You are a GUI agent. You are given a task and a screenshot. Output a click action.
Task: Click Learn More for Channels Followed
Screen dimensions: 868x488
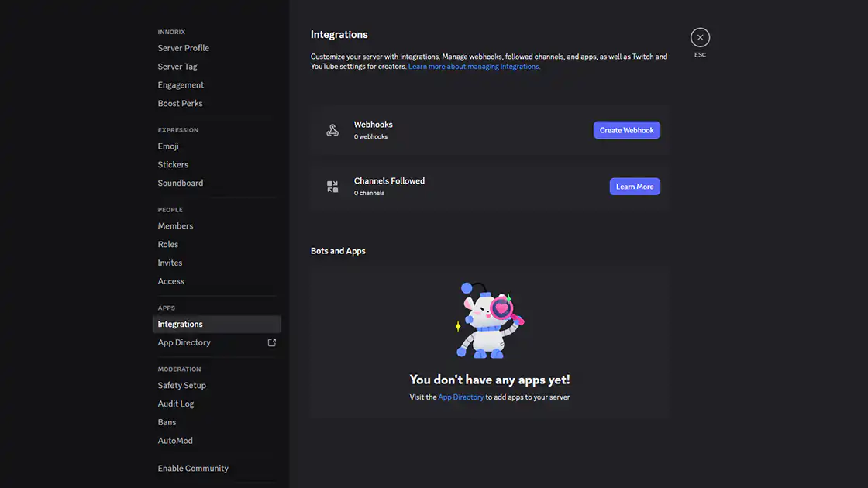(x=635, y=187)
